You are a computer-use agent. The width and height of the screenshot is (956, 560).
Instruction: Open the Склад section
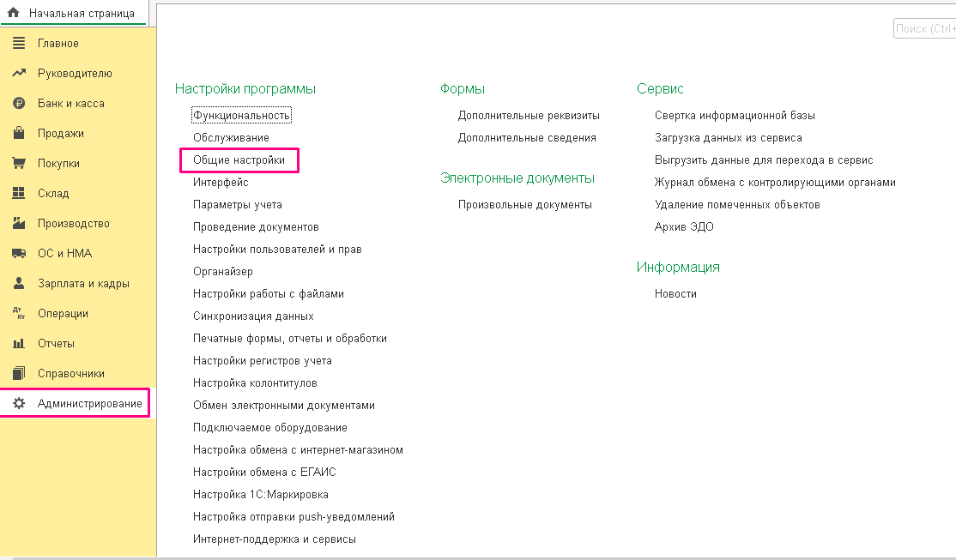tap(78, 193)
